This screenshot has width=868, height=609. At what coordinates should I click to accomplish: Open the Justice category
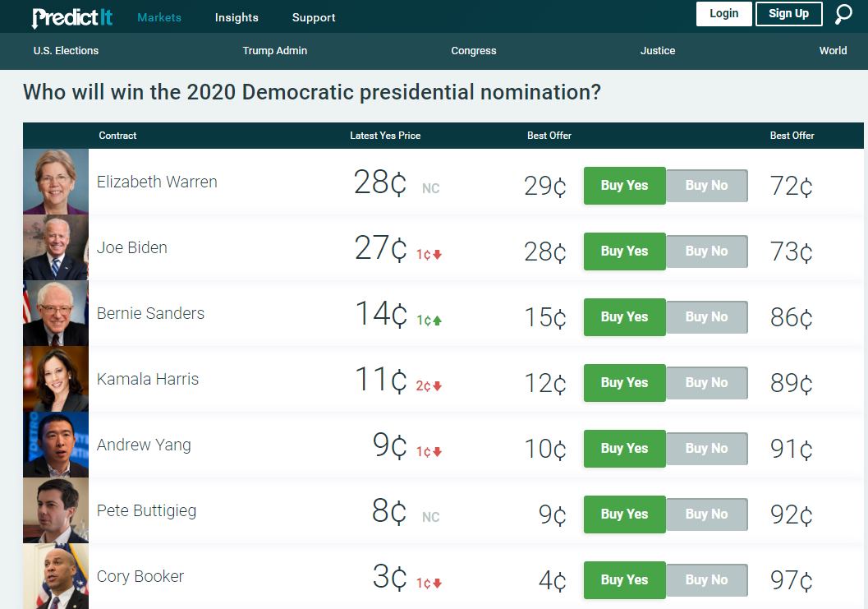pos(658,51)
